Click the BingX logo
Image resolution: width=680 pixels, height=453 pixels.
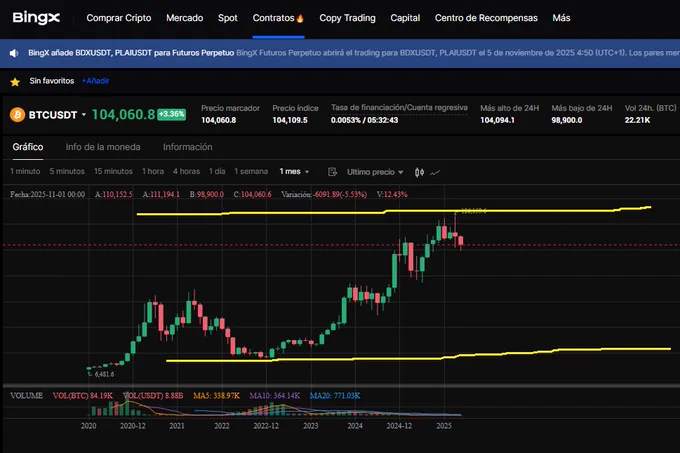(x=36, y=18)
